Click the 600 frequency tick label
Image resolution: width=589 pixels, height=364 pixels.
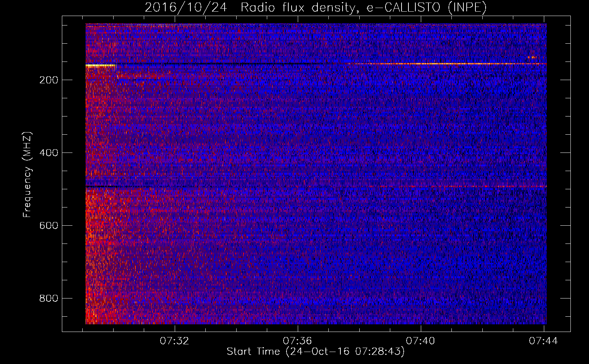49,226
